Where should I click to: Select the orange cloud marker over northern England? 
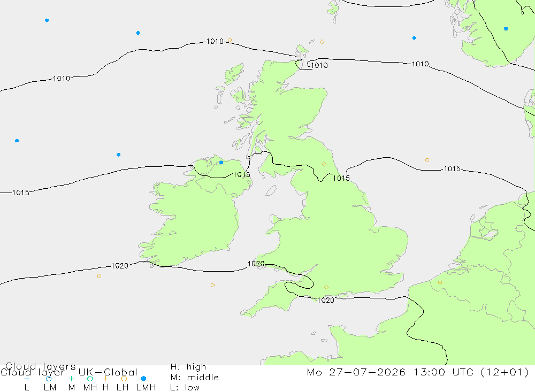pyautogui.click(x=324, y=164)
